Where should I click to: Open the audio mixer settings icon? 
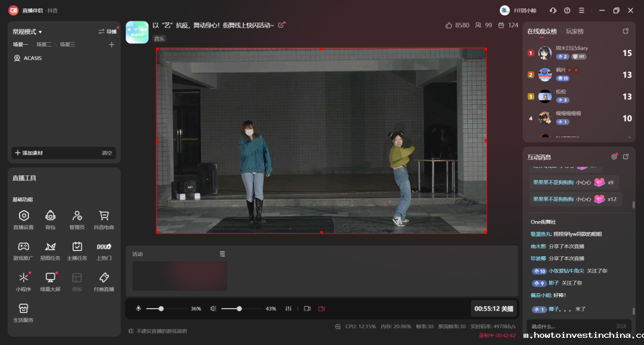tap(289, 309)
